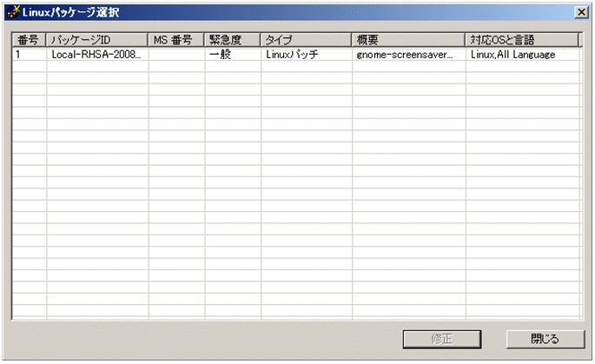Click the 閉じる button
This screenshot has height=364, width=595.
[545, 339]
